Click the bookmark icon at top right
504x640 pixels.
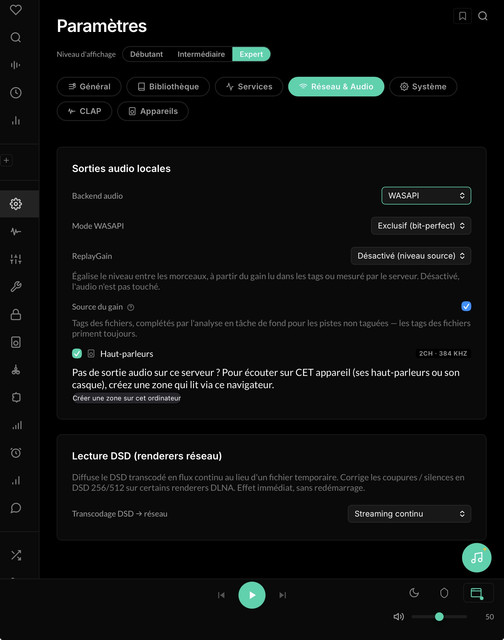[x=462, y=16]
